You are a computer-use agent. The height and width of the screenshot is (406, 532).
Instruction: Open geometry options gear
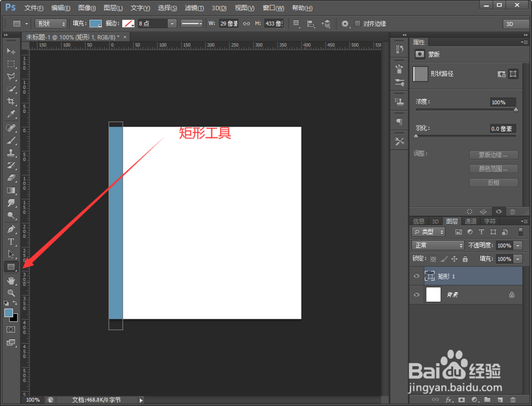coord(345,23)
